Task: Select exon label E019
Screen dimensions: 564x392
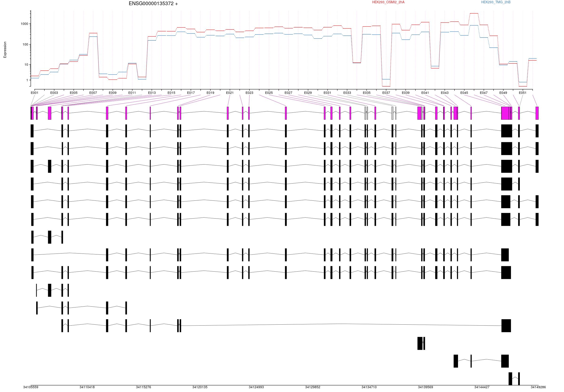Action: tap(211, 93)
